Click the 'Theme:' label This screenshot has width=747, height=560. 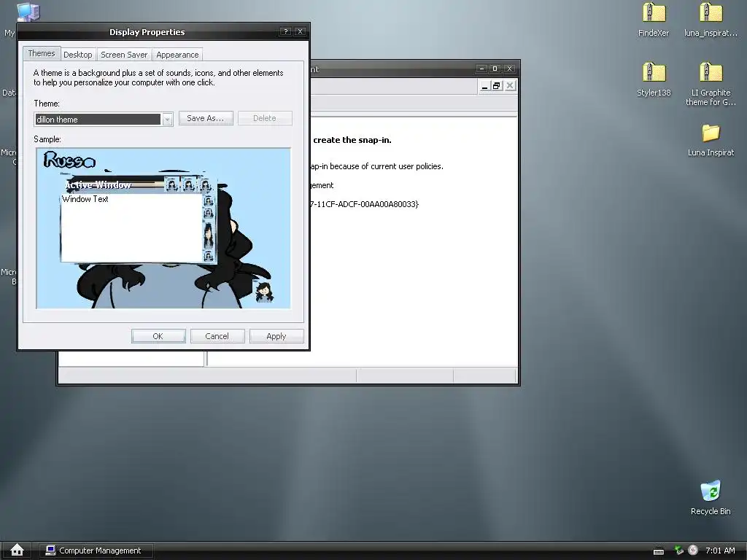click(47, 104)
